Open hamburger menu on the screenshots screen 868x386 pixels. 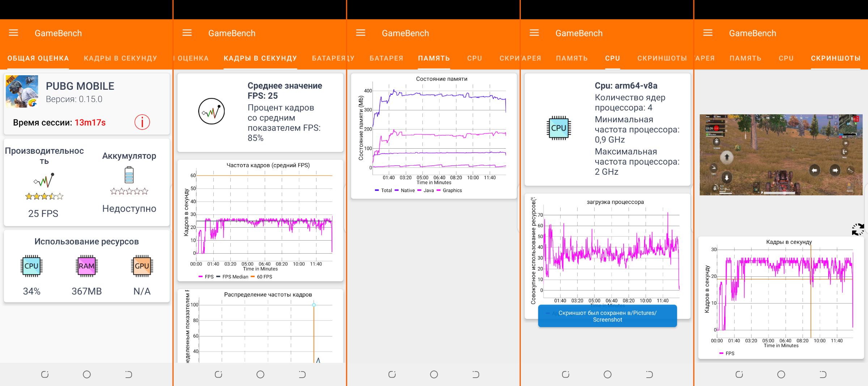coord(708,33)
